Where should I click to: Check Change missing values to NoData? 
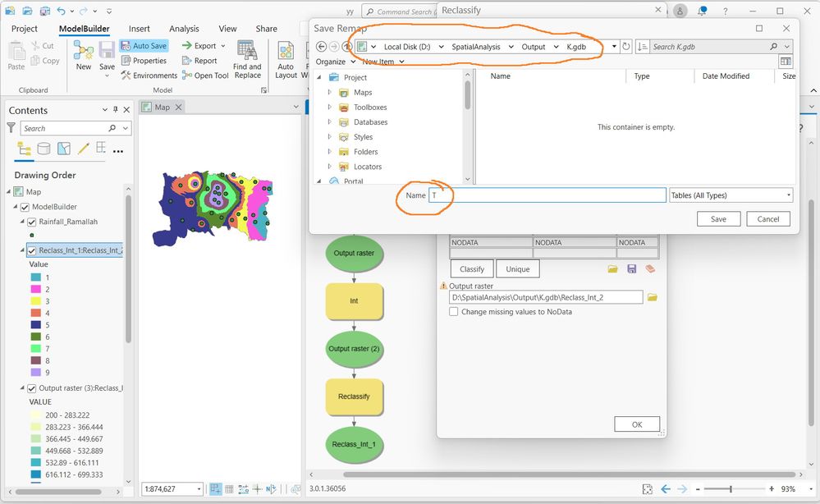[453, 312]
